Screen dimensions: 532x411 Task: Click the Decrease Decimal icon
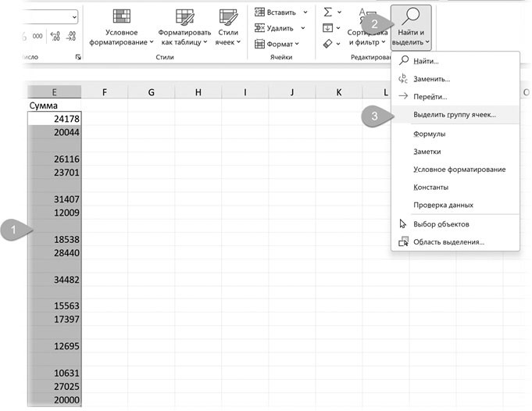[x=72, y=36]
